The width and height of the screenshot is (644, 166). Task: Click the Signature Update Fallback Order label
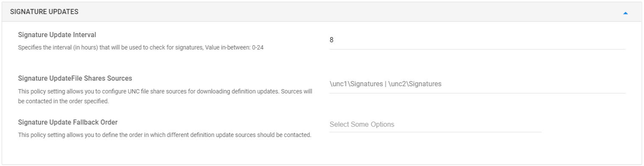coord(68,122)
